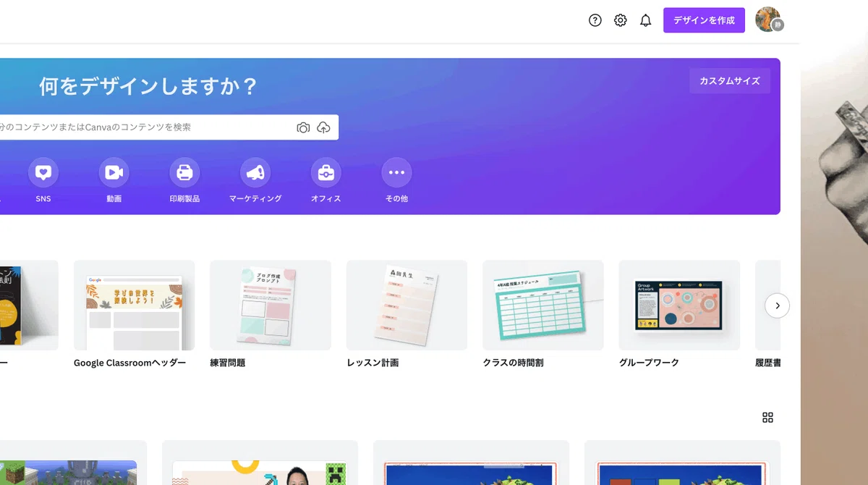Show next templates with right arrow
Image resolution: width=868 pixels, height=485 pixels.
click(x=778, y=305)
